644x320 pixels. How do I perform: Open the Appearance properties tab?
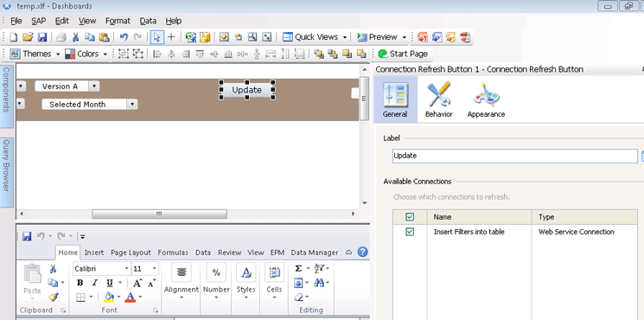click(x=487, y=99)
